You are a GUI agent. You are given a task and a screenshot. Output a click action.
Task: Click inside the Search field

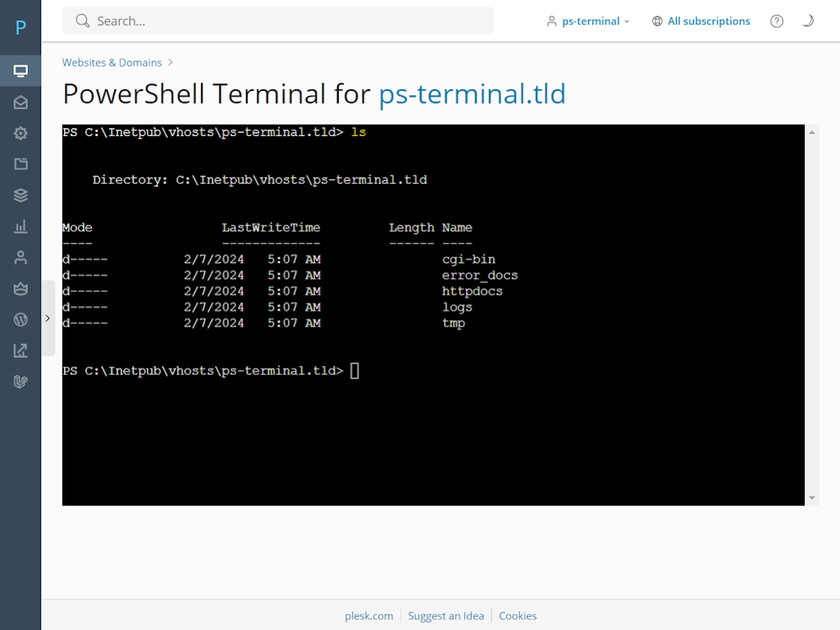(x=277, y=21)
